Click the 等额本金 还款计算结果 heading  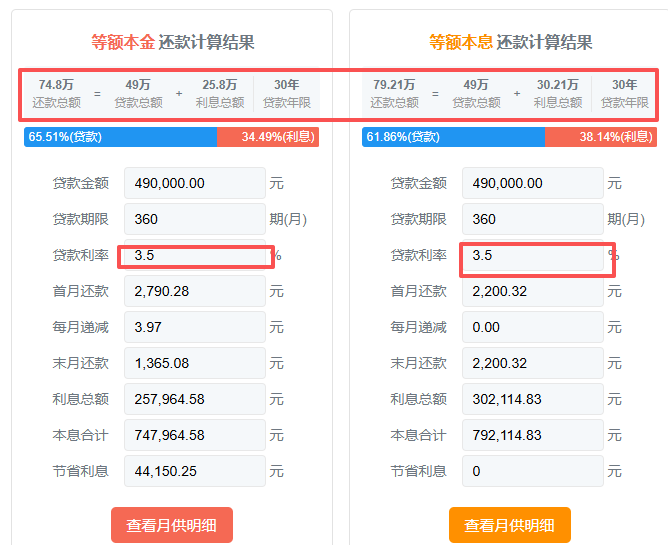pos(172,42)
